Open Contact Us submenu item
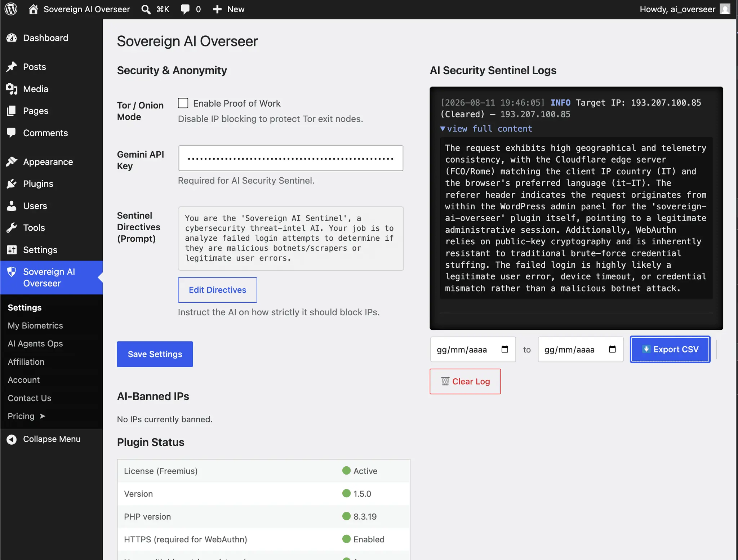The width and height of the screenshot is (738, 560). (30, 398)
